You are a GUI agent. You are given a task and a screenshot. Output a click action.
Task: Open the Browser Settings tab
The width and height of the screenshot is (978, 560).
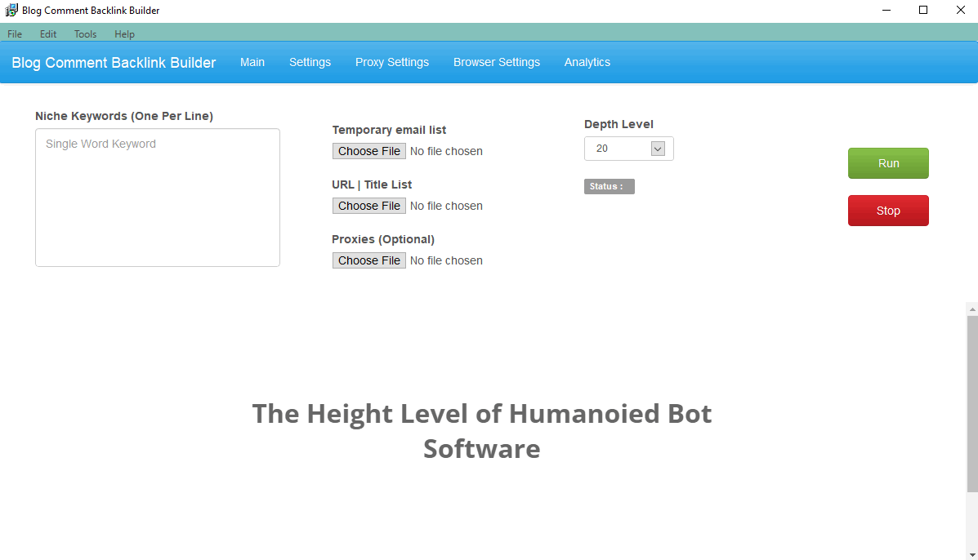pyautogui.click(x=496, y=62)
